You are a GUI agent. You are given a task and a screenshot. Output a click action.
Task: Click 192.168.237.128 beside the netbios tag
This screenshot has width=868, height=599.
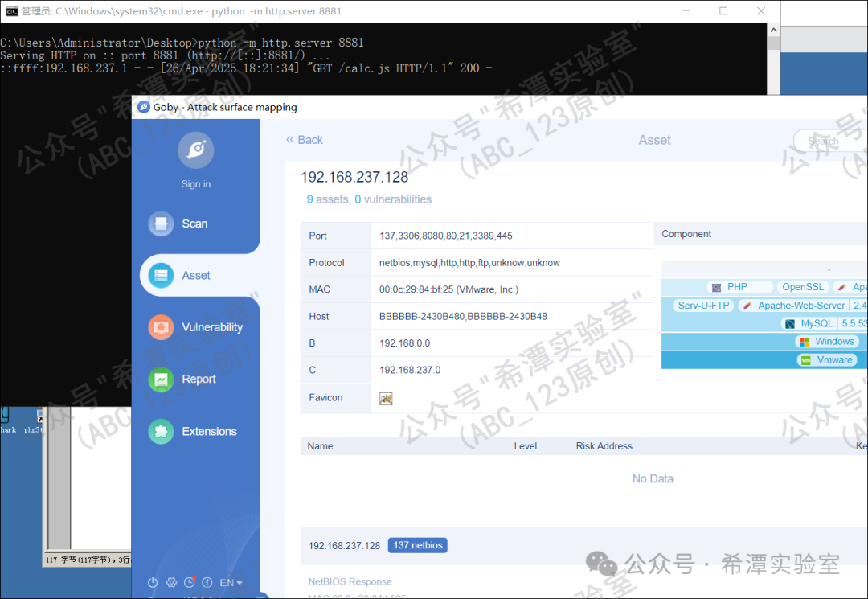pyautogui.click(x=344, y=546)
